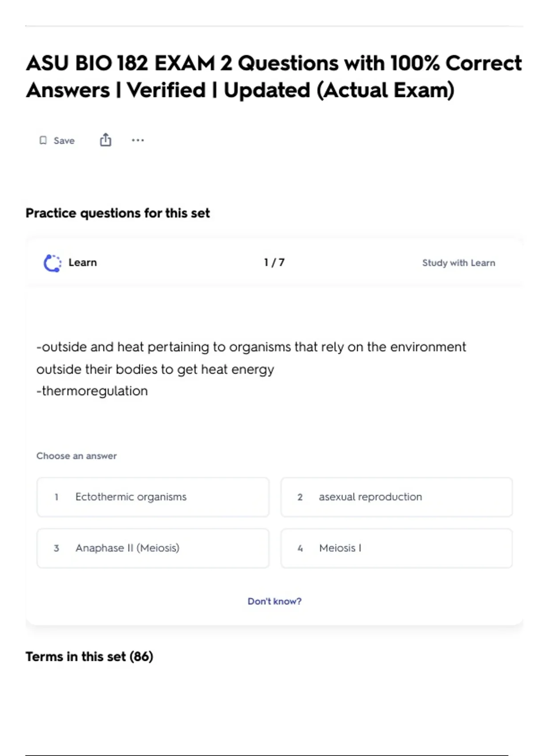
Task: Open the three-dot more options menu
Action: point(138,141)
